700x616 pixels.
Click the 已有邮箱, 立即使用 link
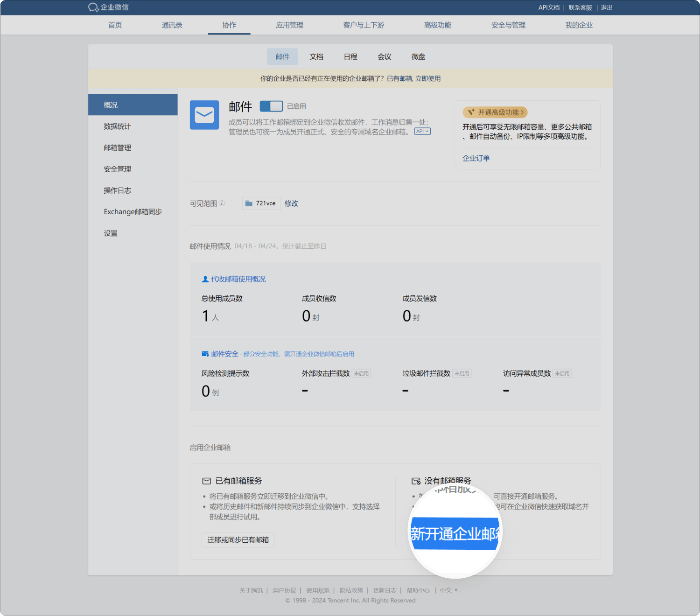point(413,79)
